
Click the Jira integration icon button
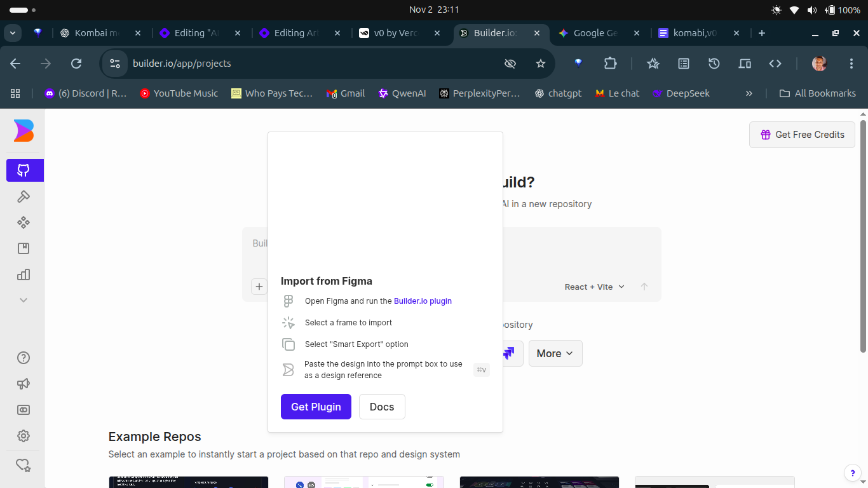coord(510,353)
